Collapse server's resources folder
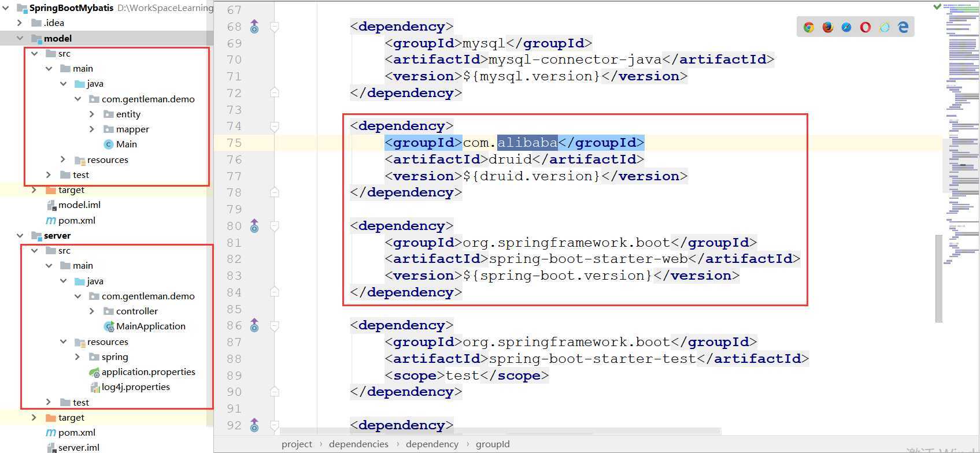980x453 pixels. [x=63, y=342]
